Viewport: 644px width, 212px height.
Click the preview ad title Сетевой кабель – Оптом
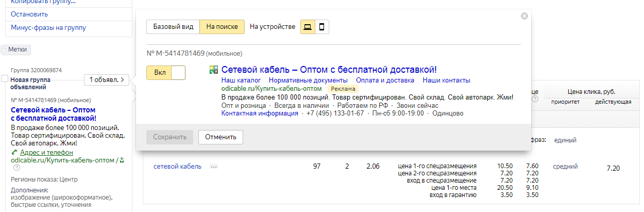(x=329, y=70)
